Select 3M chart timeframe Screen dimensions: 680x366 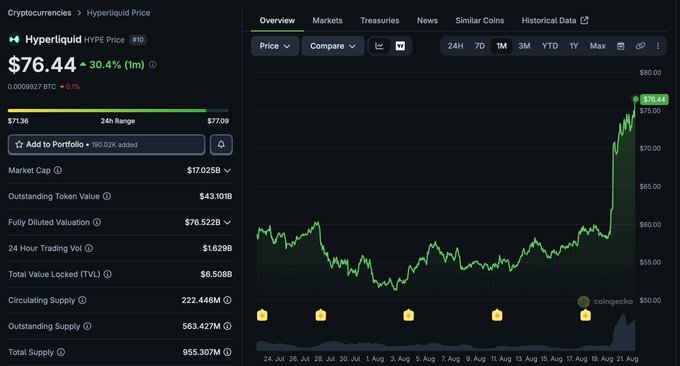pyautogui.click(x=524, y=46)
